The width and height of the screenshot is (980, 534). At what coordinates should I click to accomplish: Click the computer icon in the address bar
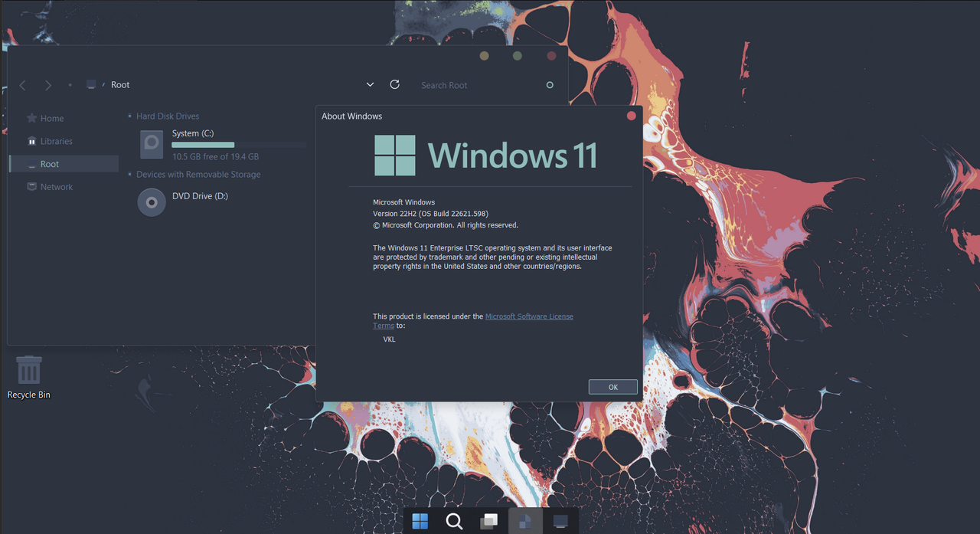pyautogui.click(x=91, y=84)
